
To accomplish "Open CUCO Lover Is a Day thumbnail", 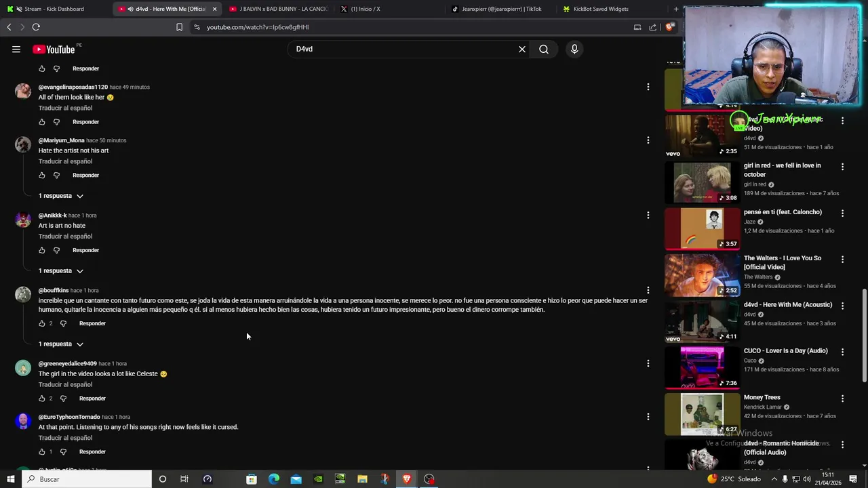I will click(702, 368).
